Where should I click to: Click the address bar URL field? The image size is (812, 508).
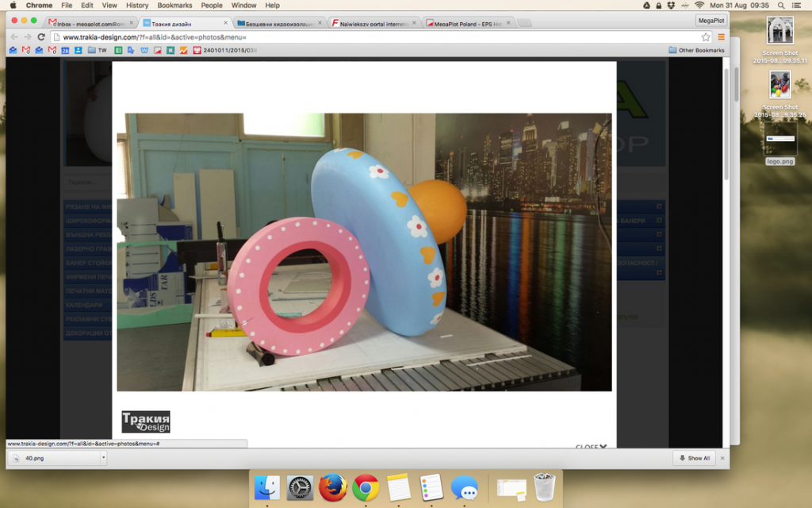[x=373, y=37]
